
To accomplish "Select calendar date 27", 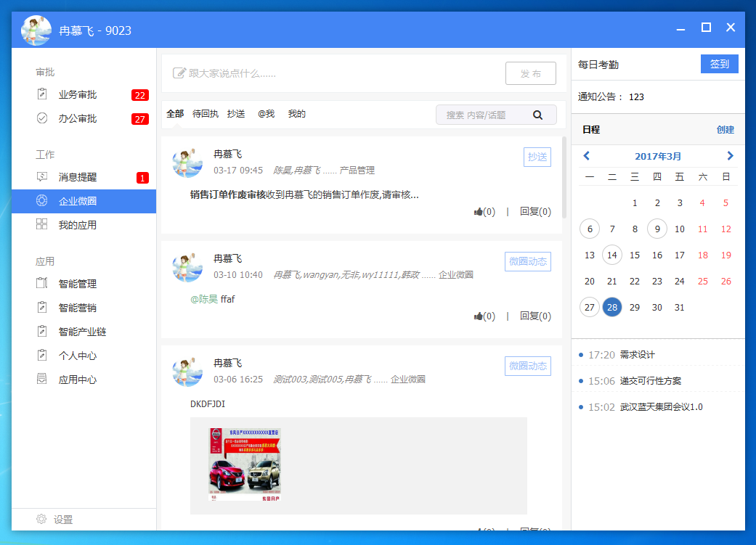I will click(x=590, y=307).
